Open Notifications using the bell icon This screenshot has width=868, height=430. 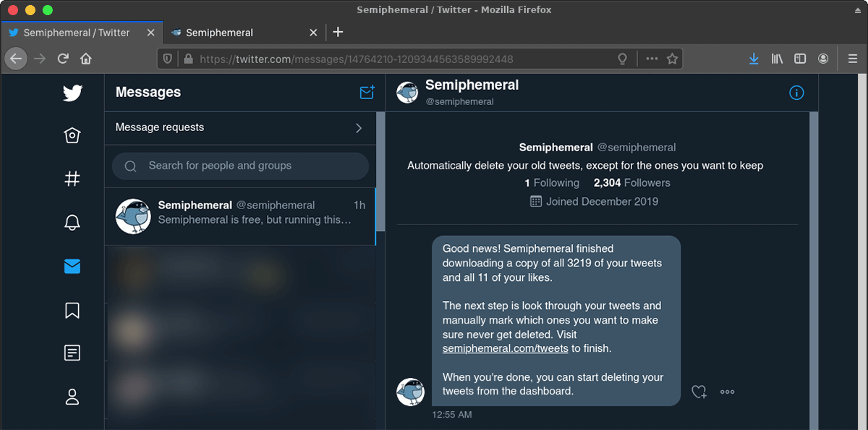point(72,223)
